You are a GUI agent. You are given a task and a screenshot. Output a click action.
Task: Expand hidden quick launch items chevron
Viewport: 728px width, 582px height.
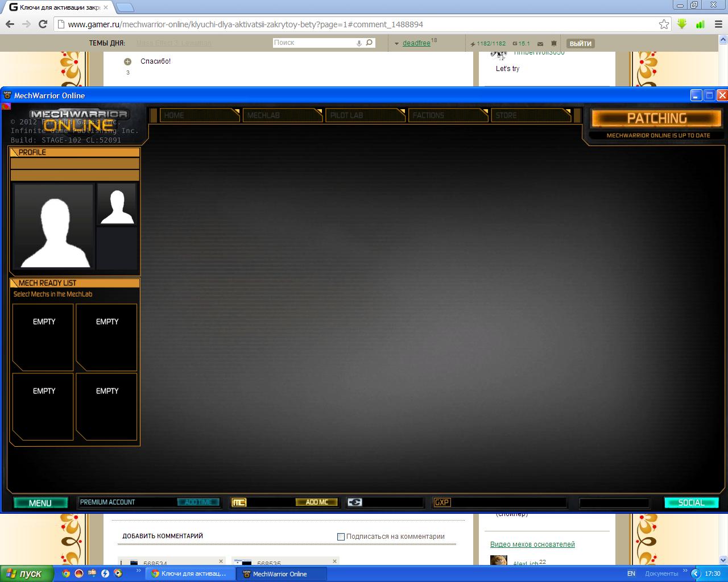click(x=138, y=571)
